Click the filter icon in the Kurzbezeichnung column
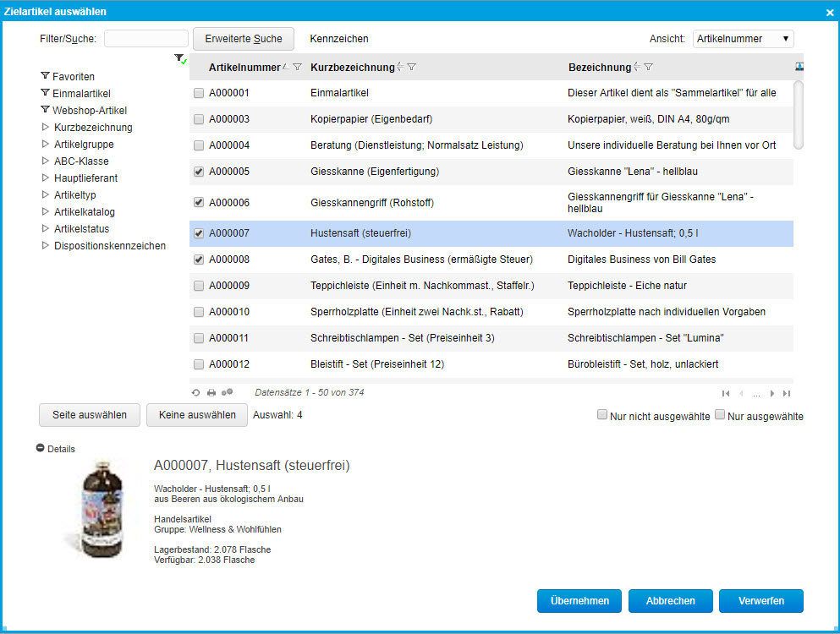The image size is (840, 634). click(411, 67)
